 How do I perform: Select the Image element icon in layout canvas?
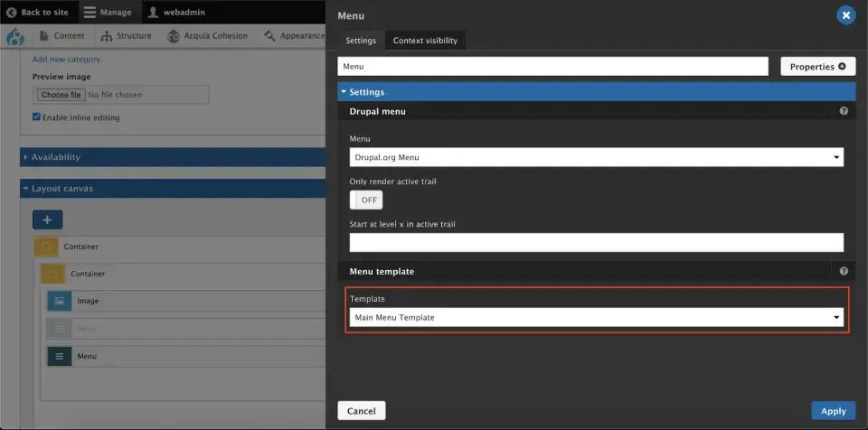point(60,301)
